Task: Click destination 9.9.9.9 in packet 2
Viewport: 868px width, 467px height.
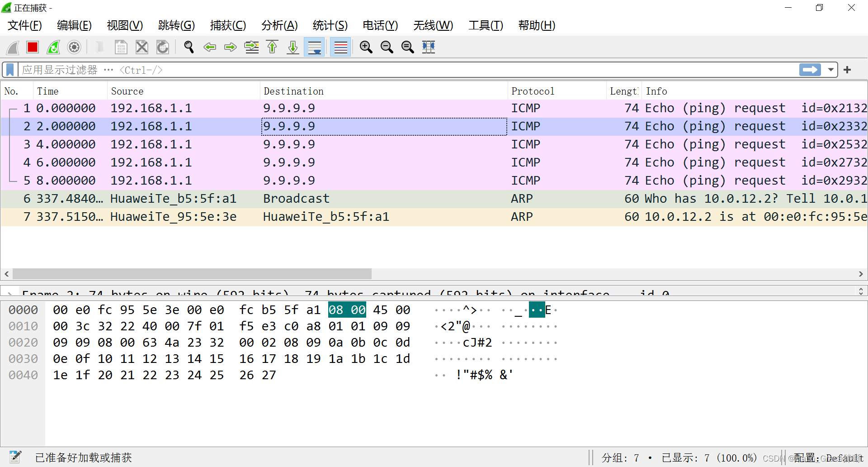Action: pos(384,126)
